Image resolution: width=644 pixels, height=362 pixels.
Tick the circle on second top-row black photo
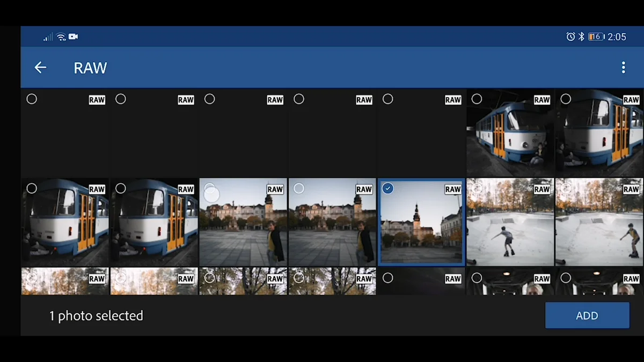click(x=121, y=99)
